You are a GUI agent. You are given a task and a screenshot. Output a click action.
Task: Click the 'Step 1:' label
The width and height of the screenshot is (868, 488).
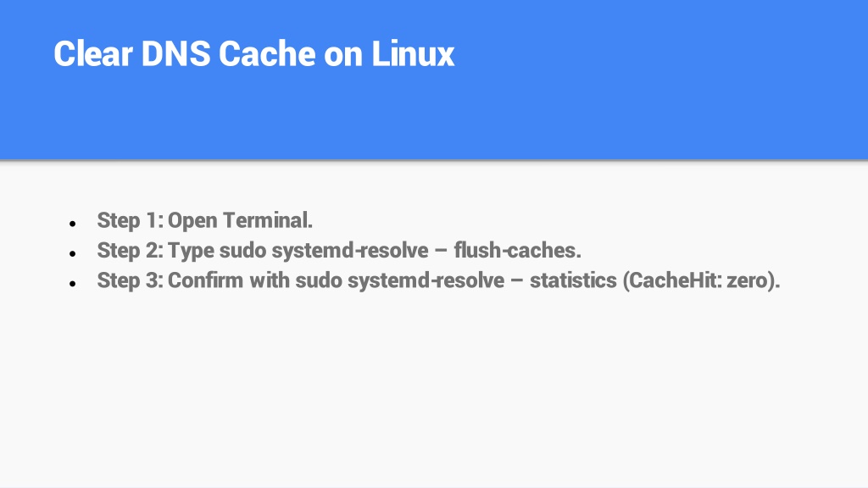(131, 220)
